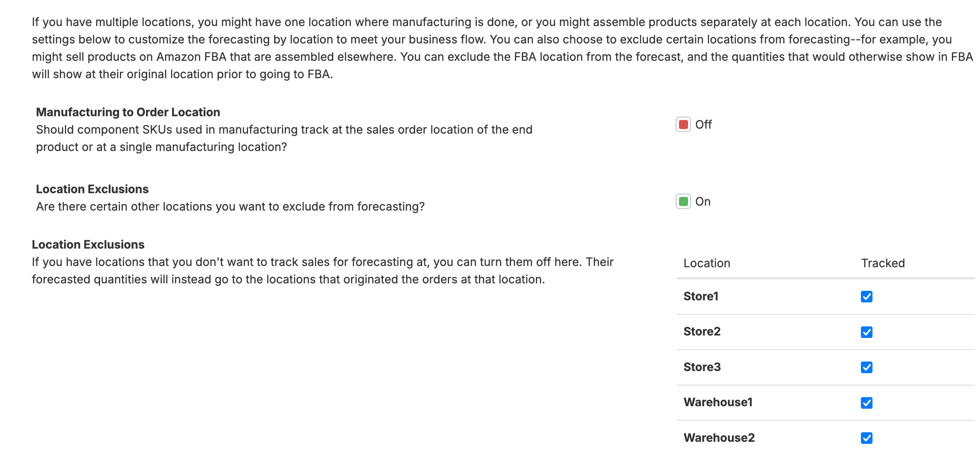Click the upper Location Exclusions heading
980x460 pixels.
tap(92, 189)
